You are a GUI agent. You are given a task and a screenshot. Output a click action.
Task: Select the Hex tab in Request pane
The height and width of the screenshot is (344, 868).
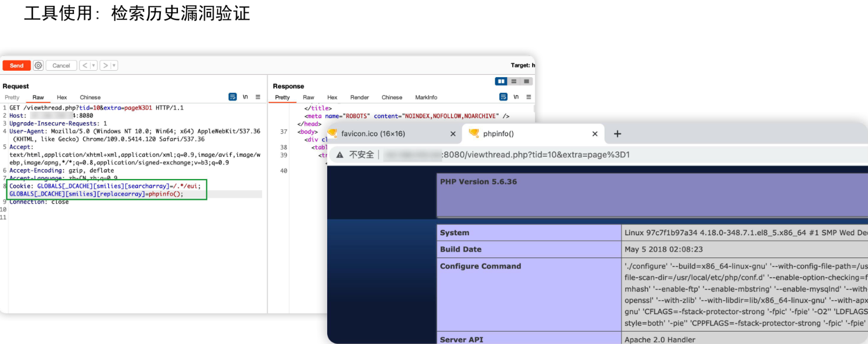tap(62, 98)
